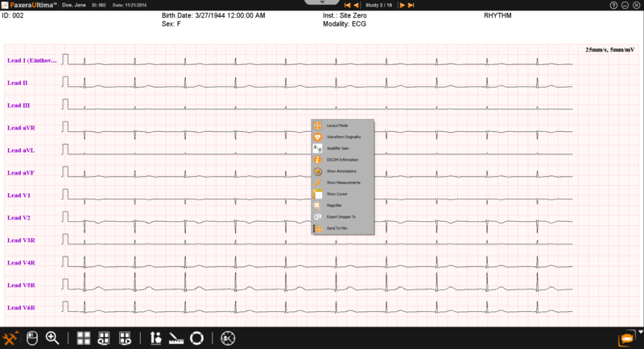Select the mouse pointer tool
Image resolution: width=644 pixels, height=349 pixels.
point(32,338)
